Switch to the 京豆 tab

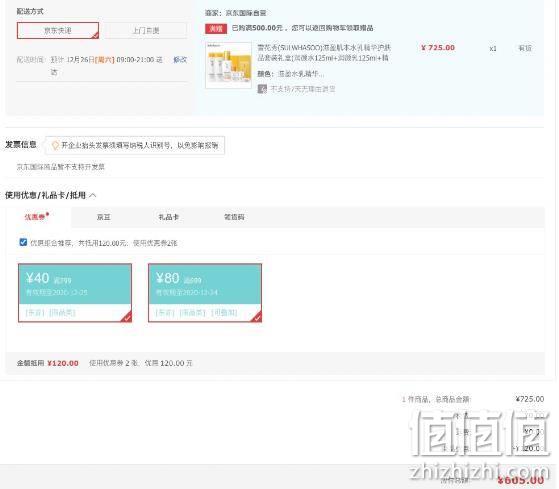pyautogui.click(x=104, y=217)
